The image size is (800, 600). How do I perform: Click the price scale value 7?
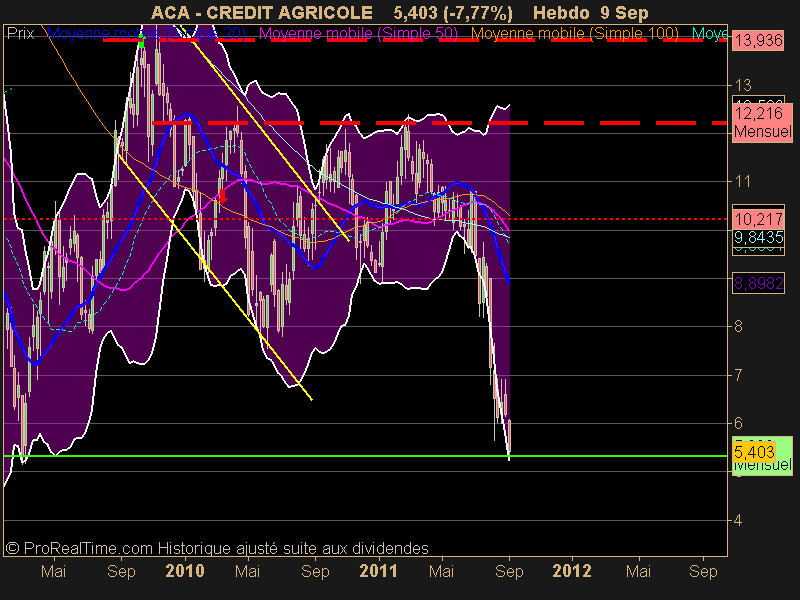[x=739, y=375]
